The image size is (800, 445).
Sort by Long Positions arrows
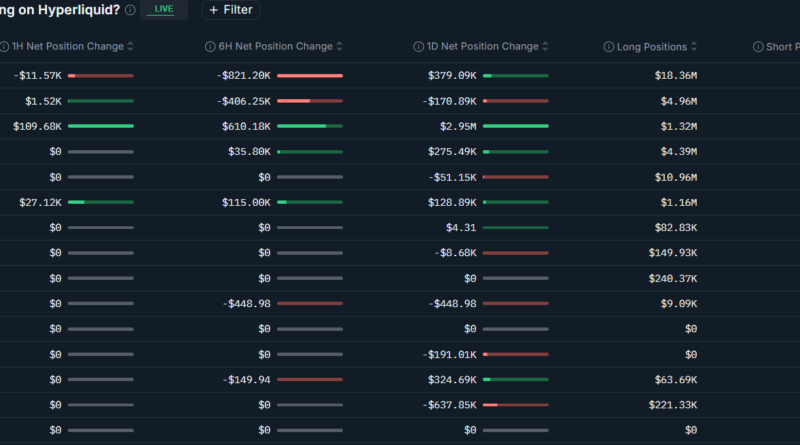[694, 47]
